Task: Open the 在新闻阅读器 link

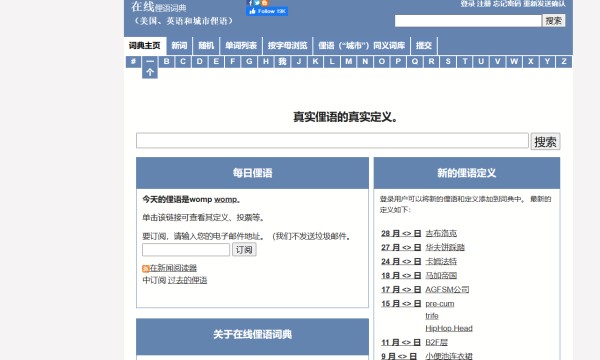Action: (x=173, y=268)
